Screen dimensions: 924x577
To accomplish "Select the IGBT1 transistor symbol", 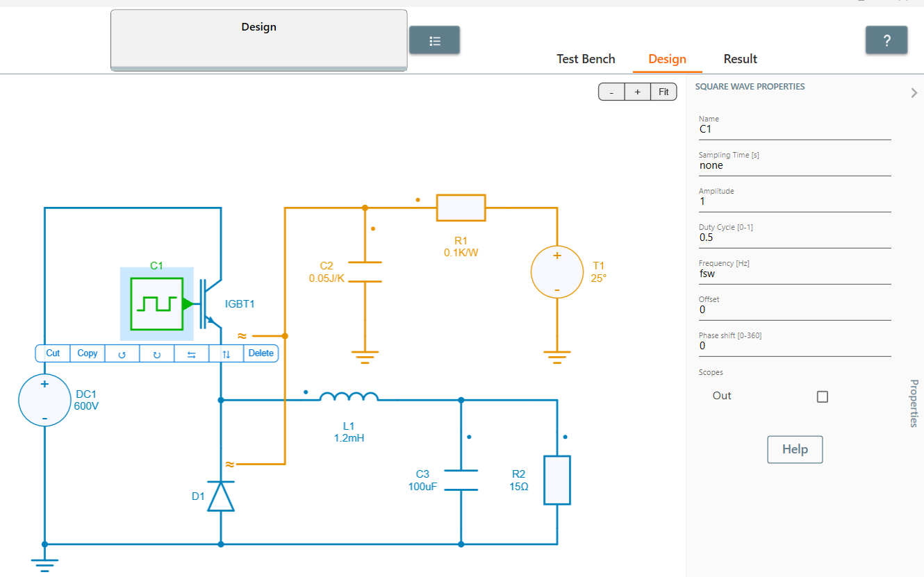I will coord(208,303).
